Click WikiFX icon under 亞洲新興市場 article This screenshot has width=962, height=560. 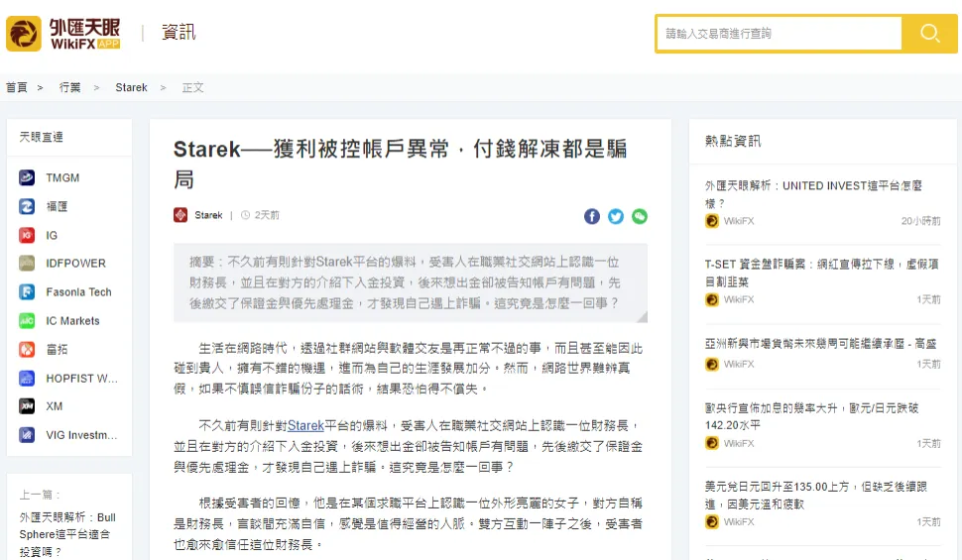tap(712, 365)
